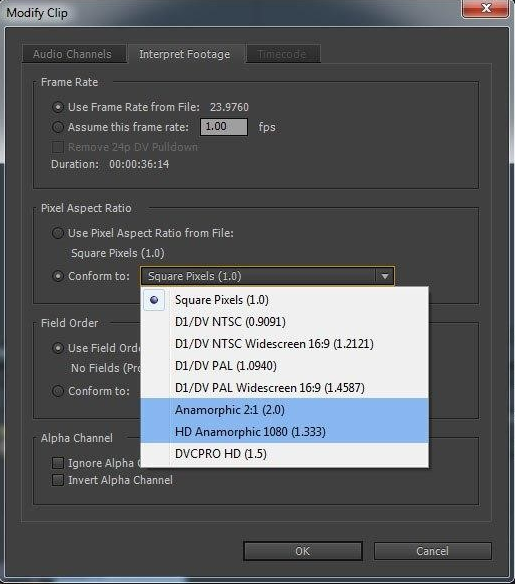Screen dimensions: 515x584
Task: Click the frame rate fps input field
Action: (x=224, y=127)
